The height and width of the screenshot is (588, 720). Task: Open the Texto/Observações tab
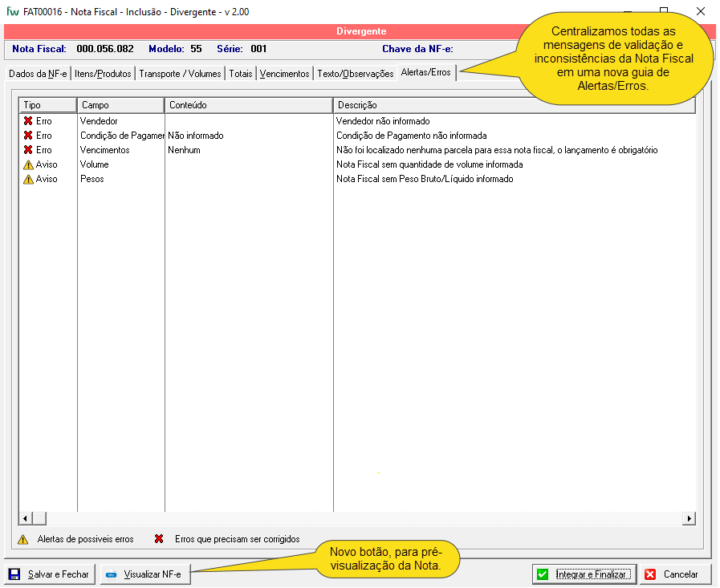356,74
